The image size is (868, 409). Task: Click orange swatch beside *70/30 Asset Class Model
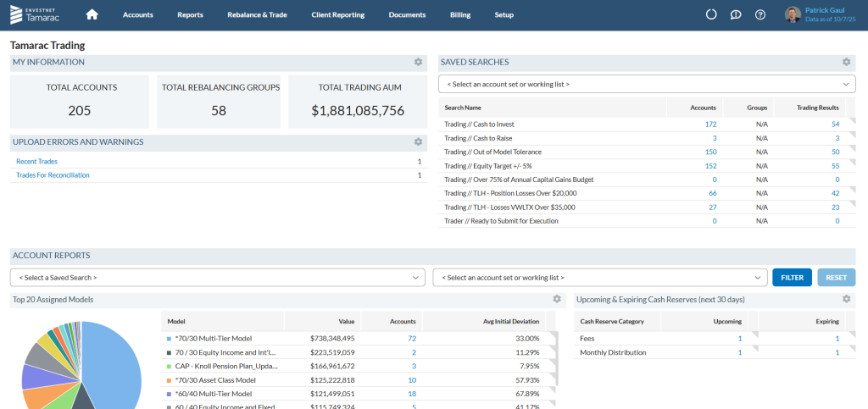(169, 380)
